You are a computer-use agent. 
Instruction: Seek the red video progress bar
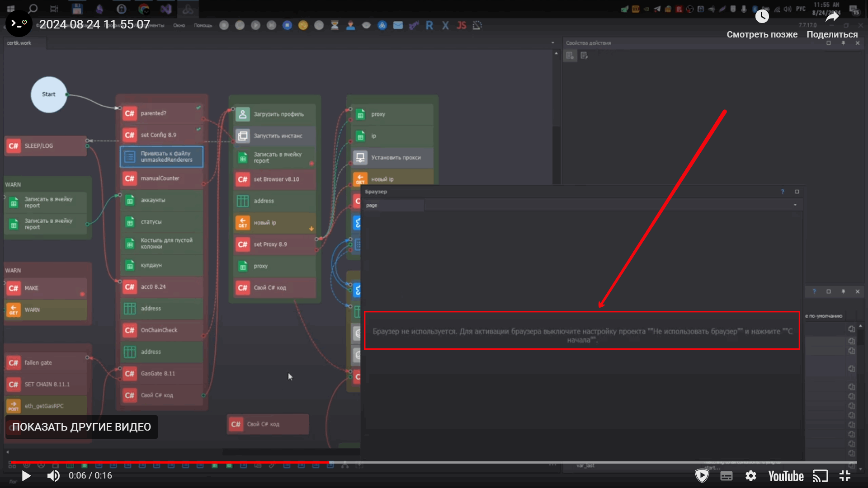point(181,462)
